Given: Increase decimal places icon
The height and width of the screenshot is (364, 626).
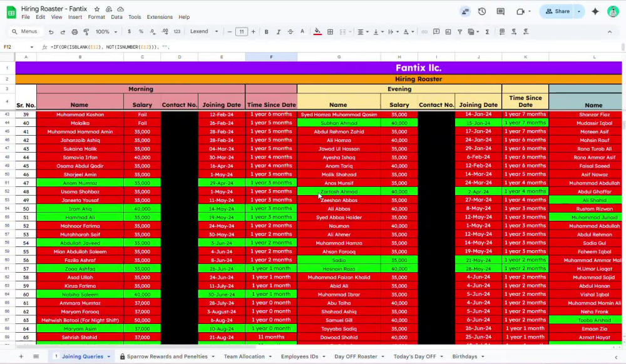Looking at the screenshot, I should [165, 31].
